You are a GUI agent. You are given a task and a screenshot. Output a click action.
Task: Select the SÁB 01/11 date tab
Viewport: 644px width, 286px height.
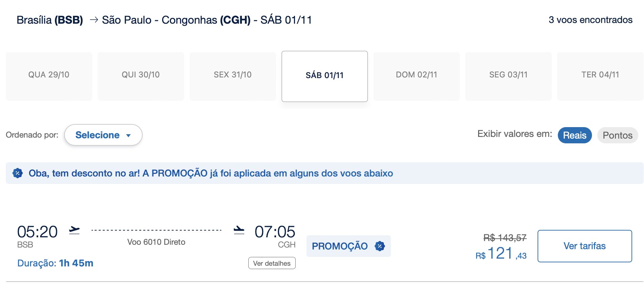click(x=324, y=76)
